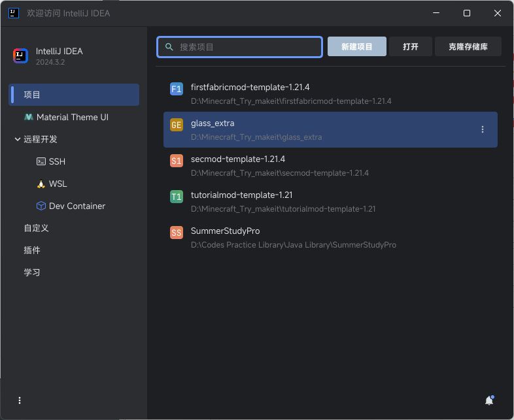This screenshot has height=420, width=514.
Task: Switch to the 自定义 tab
Action: click(36, 228)
